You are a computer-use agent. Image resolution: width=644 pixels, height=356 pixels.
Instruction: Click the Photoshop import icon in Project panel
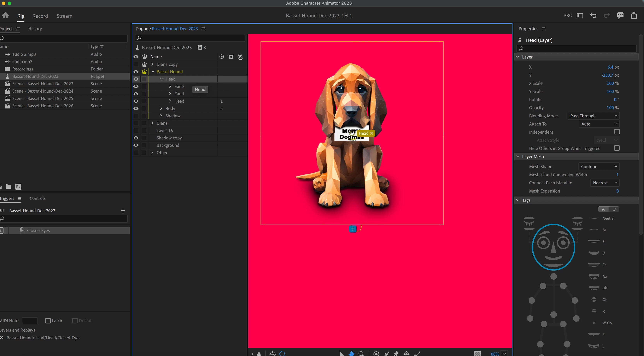click(x=18, y=187)
